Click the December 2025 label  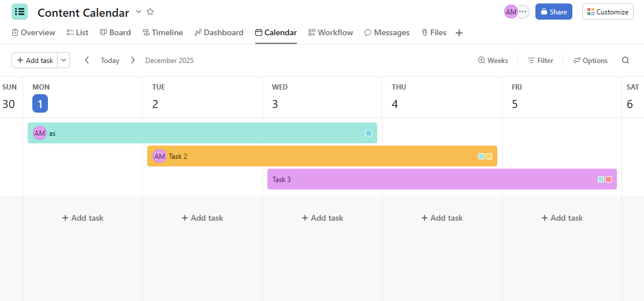coord(169,60)
